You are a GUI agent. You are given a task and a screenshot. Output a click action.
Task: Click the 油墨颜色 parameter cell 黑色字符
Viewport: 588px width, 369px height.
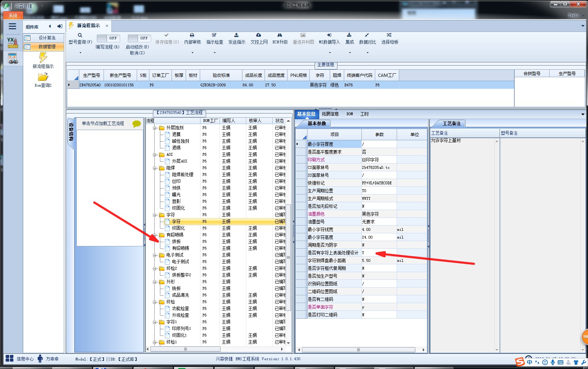(379, 214)
